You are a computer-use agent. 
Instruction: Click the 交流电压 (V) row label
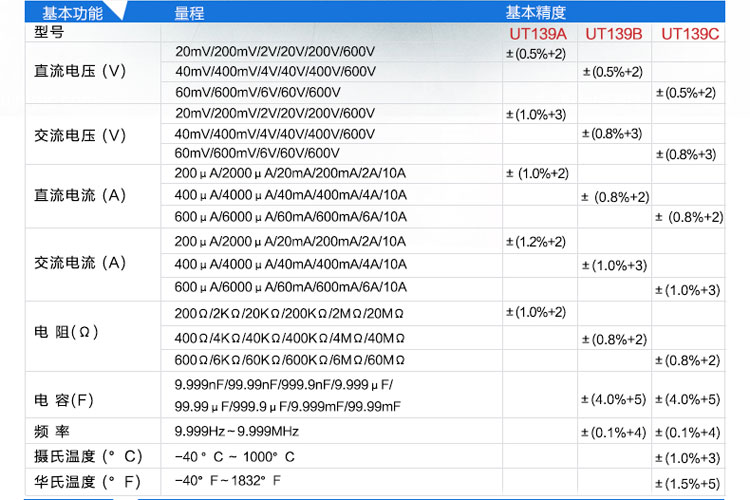pyautogui.click(x=81, y=134)
